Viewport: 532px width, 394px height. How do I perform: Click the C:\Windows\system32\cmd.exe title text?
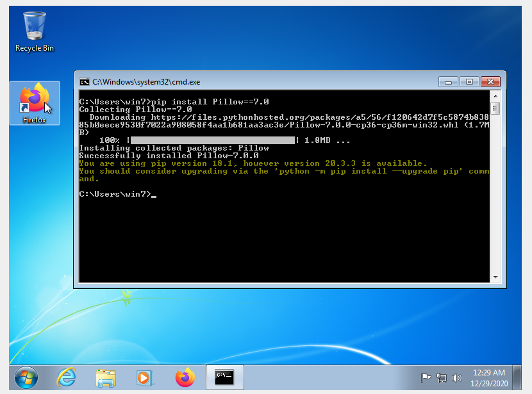click(x=146, y=82)
